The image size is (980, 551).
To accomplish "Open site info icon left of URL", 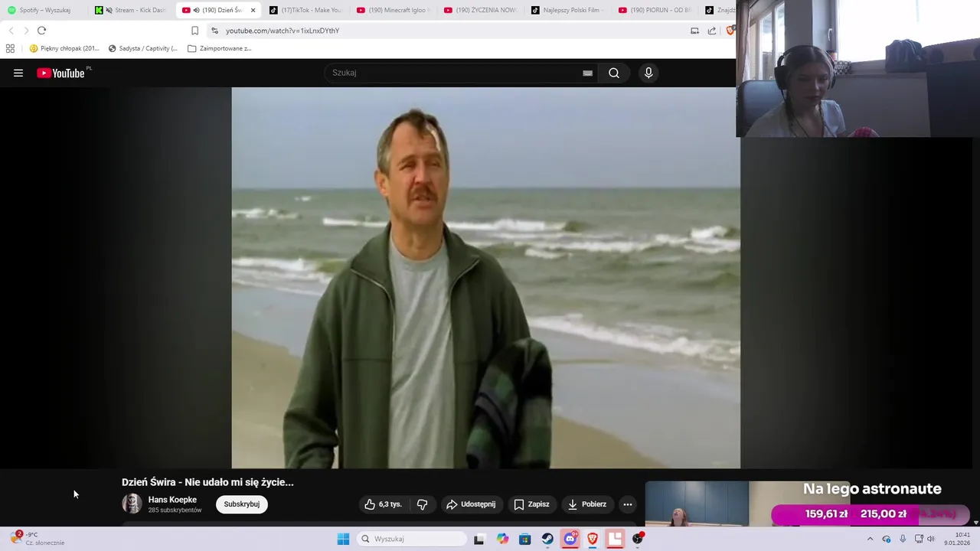I will tap(214, 31).
